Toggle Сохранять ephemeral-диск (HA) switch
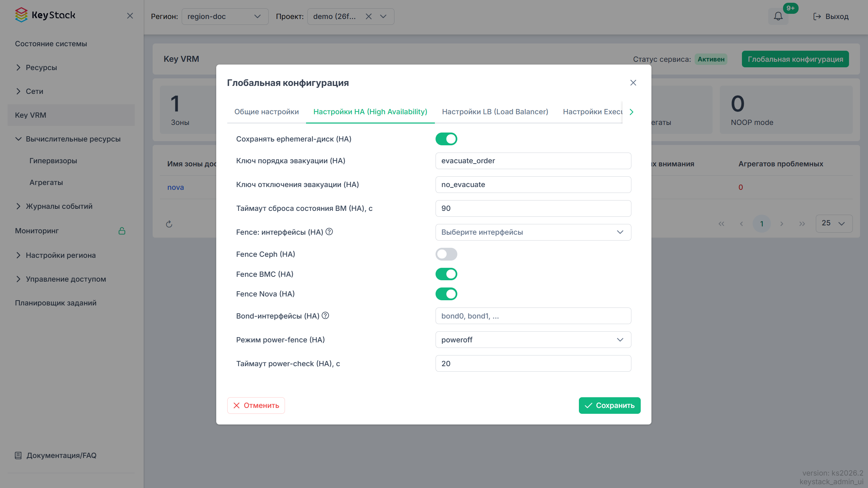 point(446,139)
